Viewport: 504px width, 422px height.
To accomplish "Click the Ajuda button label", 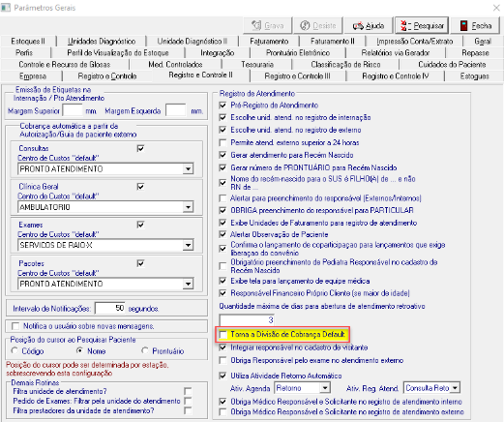I will (374, 26).
